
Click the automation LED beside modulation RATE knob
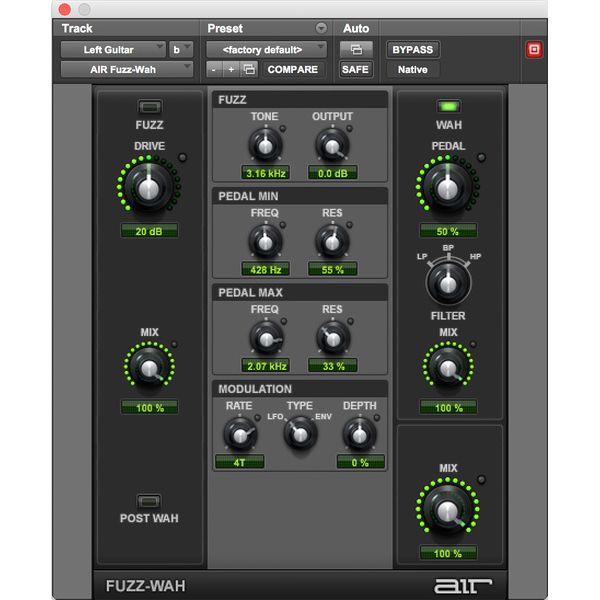pyautogui.click(x=258, y=417)
